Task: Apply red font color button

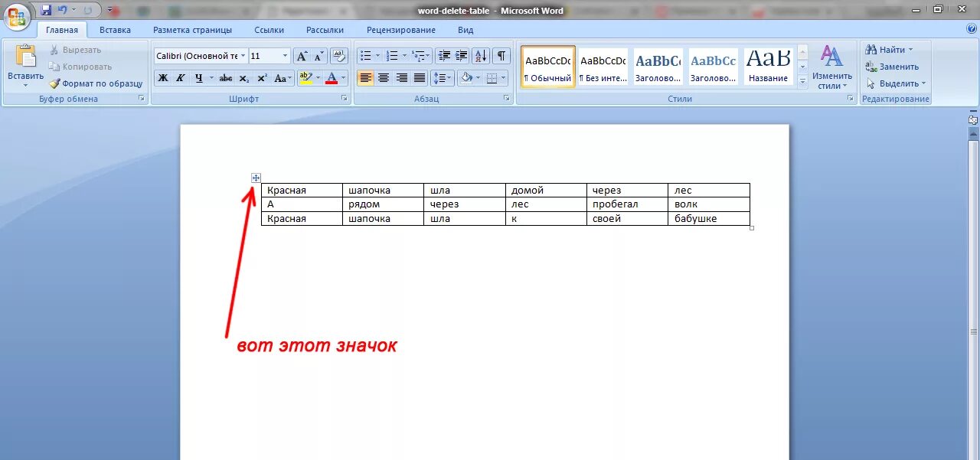Action: tap(331, 78)
